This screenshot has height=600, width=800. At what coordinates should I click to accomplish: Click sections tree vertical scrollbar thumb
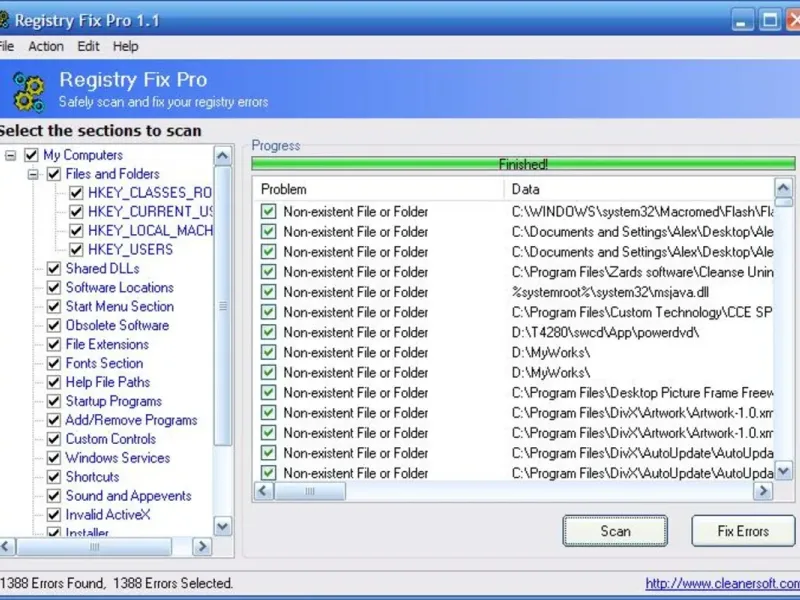[x=222, y=306]
